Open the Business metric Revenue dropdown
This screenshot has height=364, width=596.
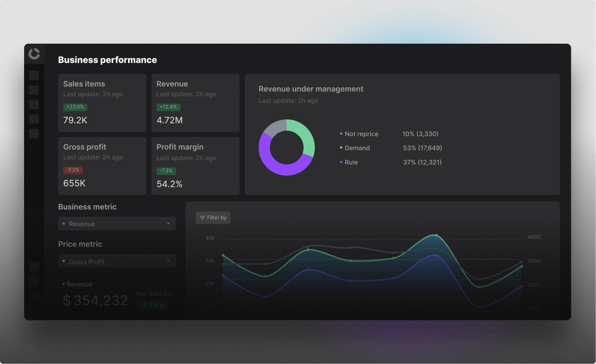click(116, 224)
